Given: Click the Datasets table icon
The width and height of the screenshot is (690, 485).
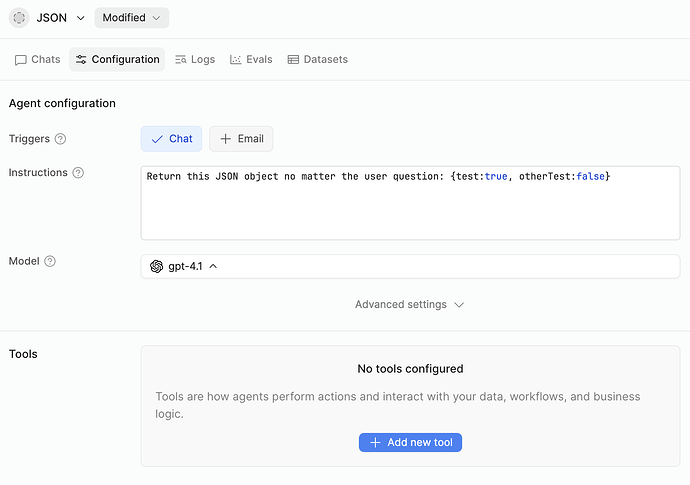Looking at the screenshot, I should 293,60.
